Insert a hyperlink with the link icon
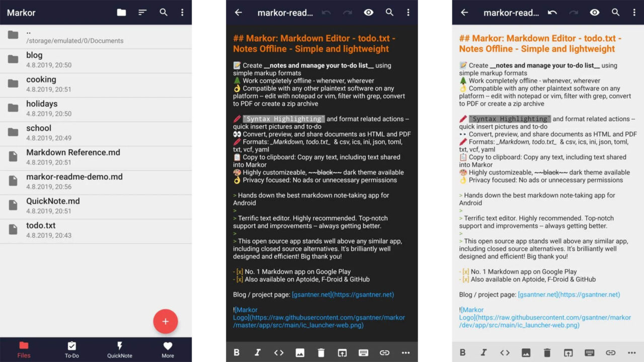The height and width of the screenshot is (362, 644). (x=384, y=352)
